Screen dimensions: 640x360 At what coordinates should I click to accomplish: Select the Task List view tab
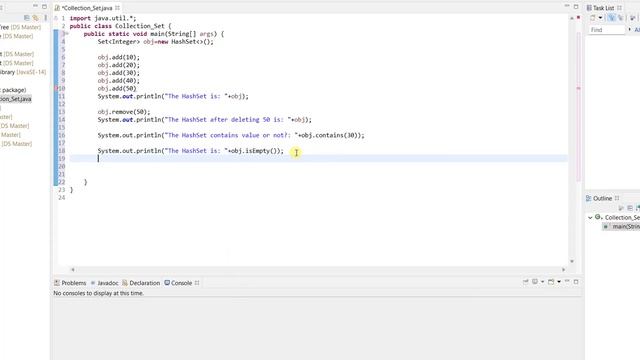pos(600,8)
